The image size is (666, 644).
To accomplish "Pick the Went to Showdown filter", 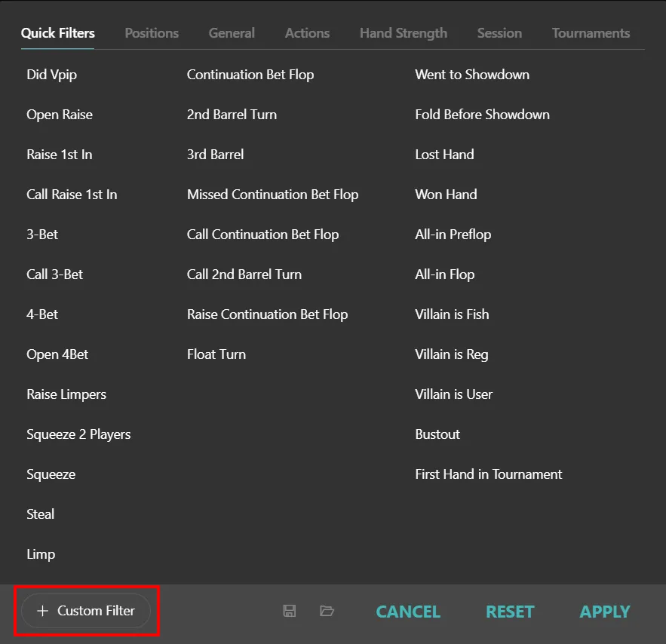I will click(x=471, y=75).
